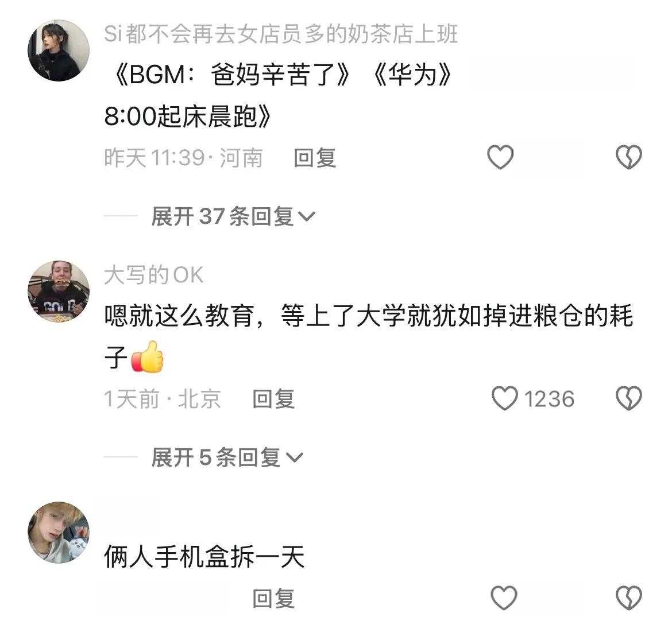
Task: Open the blond-haired commenter's avatar
Action: tap(59, 532)
